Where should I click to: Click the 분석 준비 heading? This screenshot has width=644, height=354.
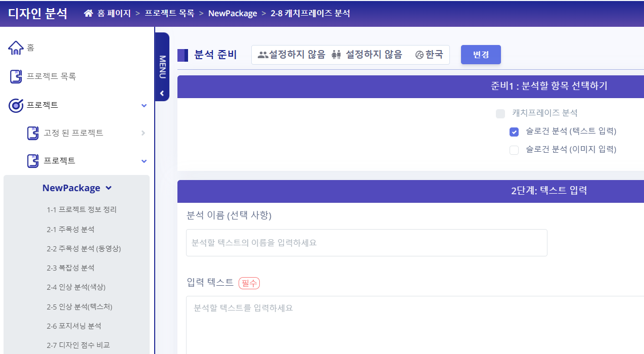point(215,55)
